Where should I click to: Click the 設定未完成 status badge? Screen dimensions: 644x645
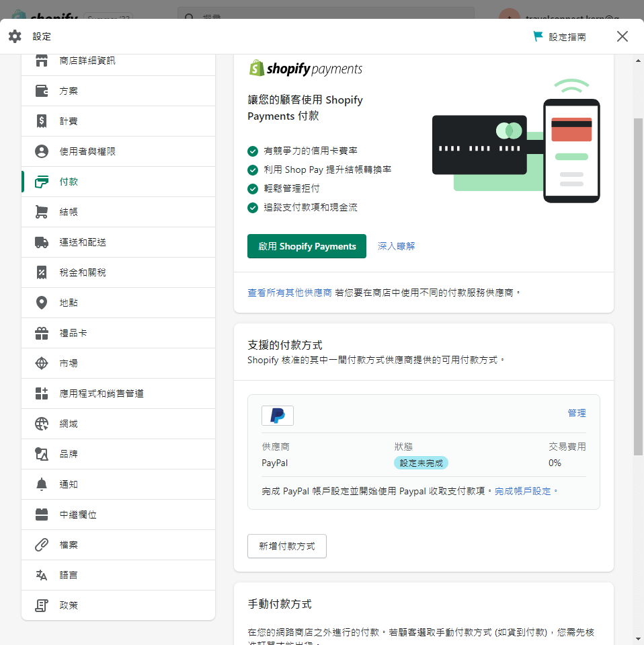click(x=421, y=463)
